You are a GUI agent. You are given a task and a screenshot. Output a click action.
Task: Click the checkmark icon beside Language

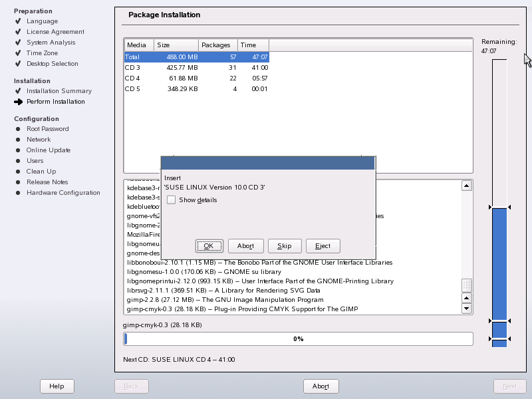pyautogui.click(x=18, y=21)
